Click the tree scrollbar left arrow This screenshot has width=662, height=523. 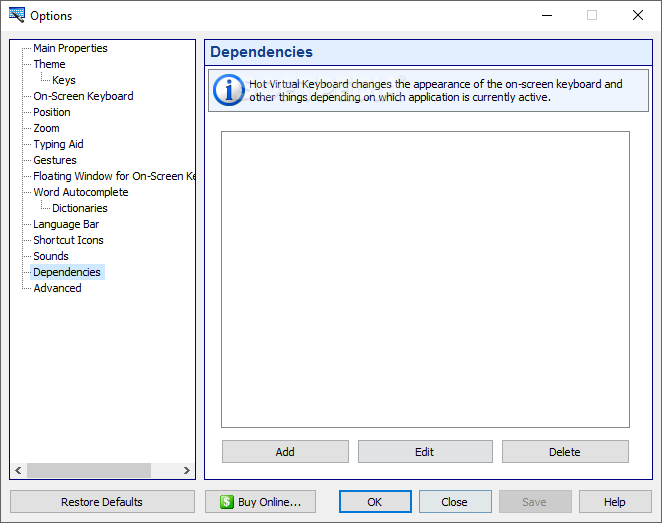click(18, 470)
